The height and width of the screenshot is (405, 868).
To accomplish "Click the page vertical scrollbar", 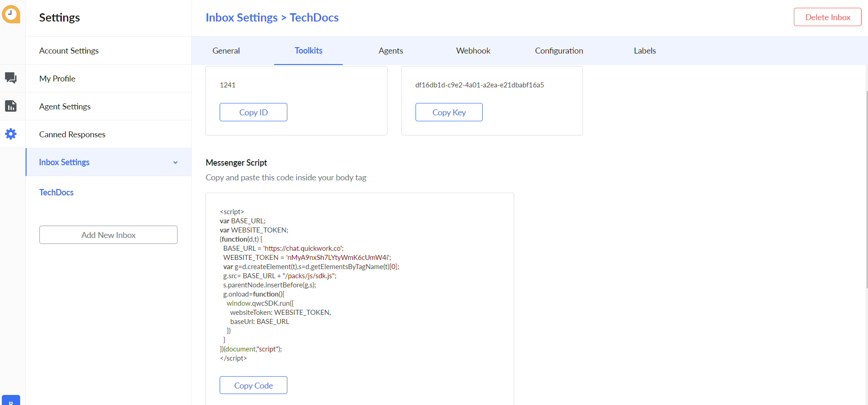I will 866,190.
